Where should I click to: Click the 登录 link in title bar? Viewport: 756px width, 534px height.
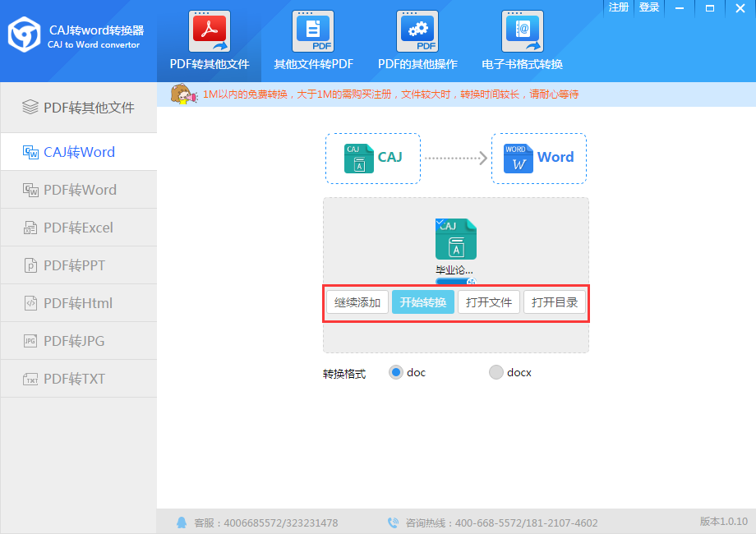pos(649,7)
